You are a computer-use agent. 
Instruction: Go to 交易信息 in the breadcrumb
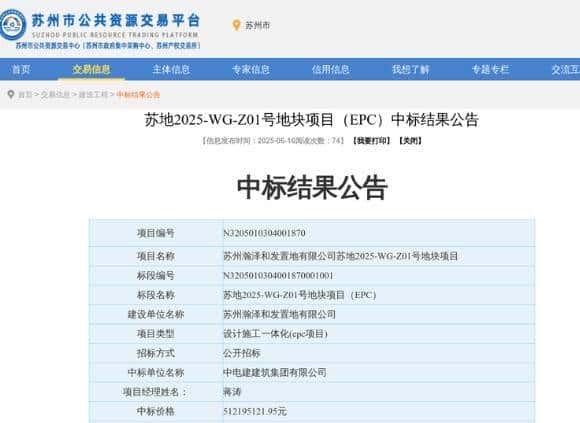click(55, 95)
